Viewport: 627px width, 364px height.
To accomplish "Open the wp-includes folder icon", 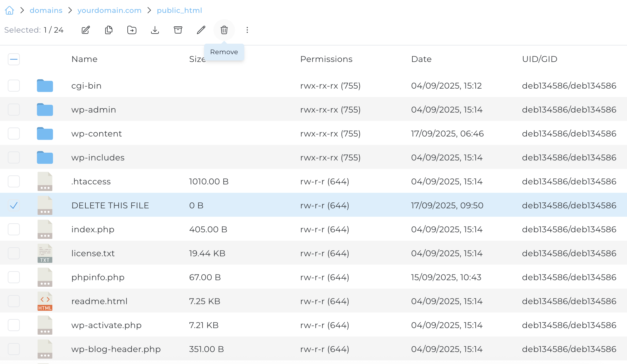I will click(45, 157).
